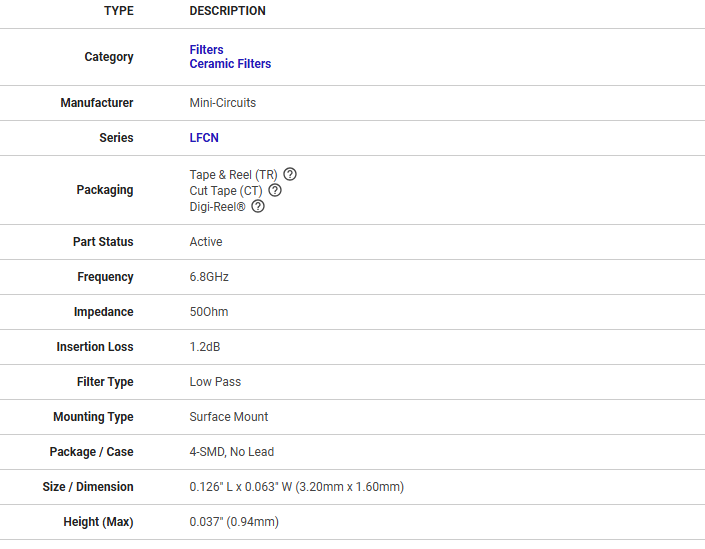Click the Tape & Reel (TR) packaging text

tap(233, 174)
